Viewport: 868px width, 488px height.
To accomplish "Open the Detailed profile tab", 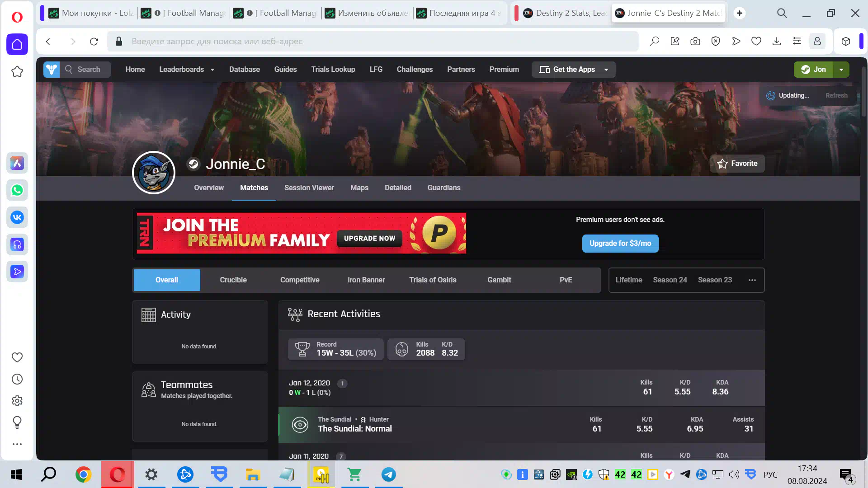I will [398, 188].
